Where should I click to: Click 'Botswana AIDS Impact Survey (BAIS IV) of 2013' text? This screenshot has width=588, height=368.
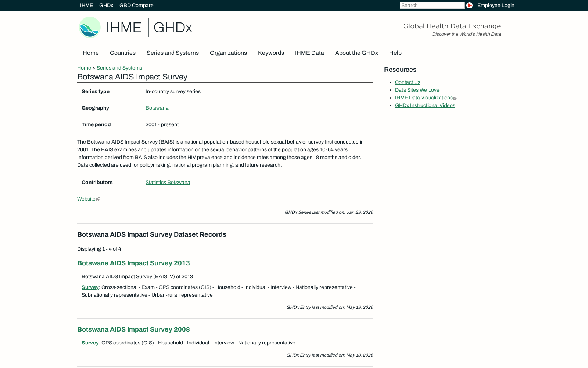(x=137, y=276)
